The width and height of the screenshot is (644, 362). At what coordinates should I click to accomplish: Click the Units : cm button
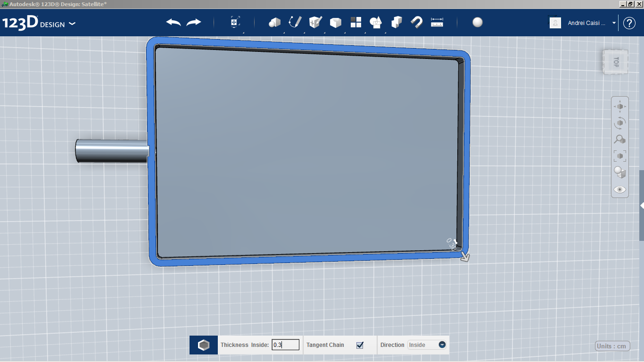612,346
